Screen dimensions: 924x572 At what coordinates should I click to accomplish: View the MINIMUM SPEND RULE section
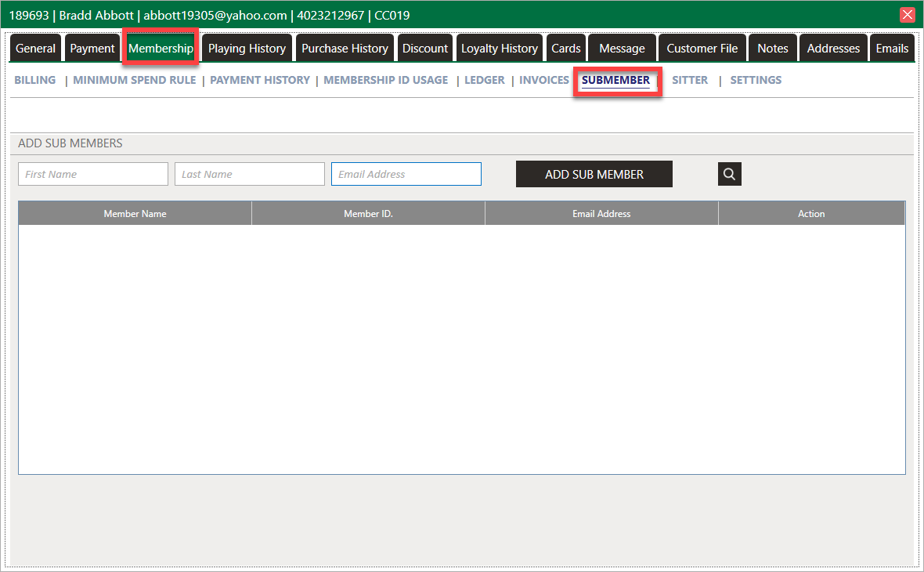click(x=135, y=80)
